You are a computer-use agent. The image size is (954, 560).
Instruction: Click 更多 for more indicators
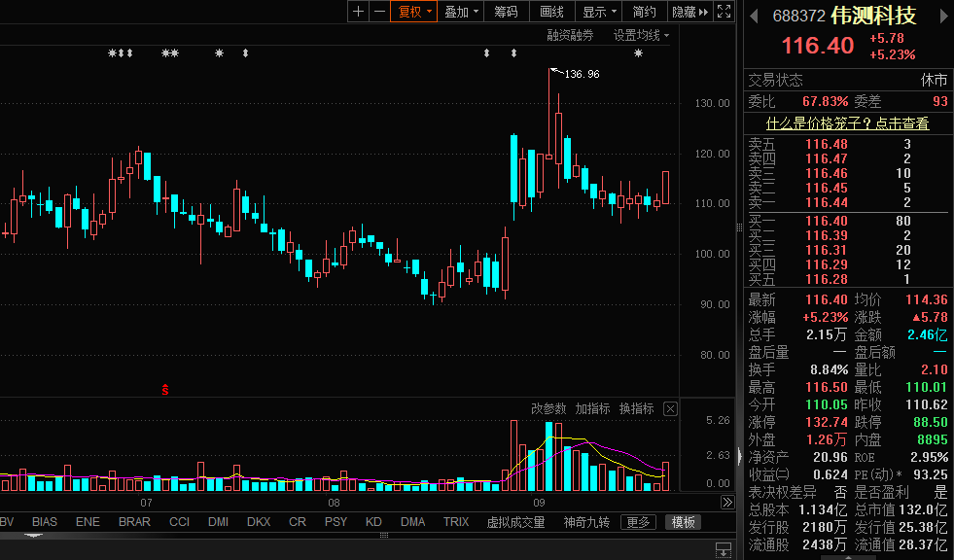638,522
